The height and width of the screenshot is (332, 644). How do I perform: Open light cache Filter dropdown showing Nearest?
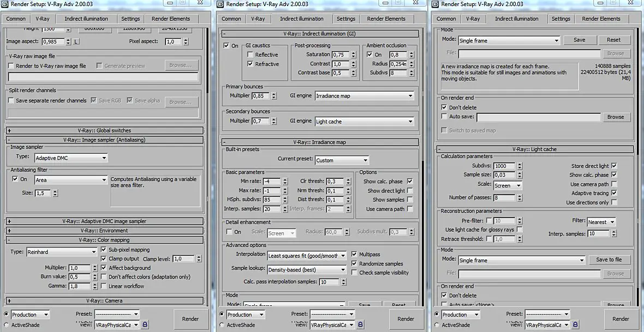[601, 222]
